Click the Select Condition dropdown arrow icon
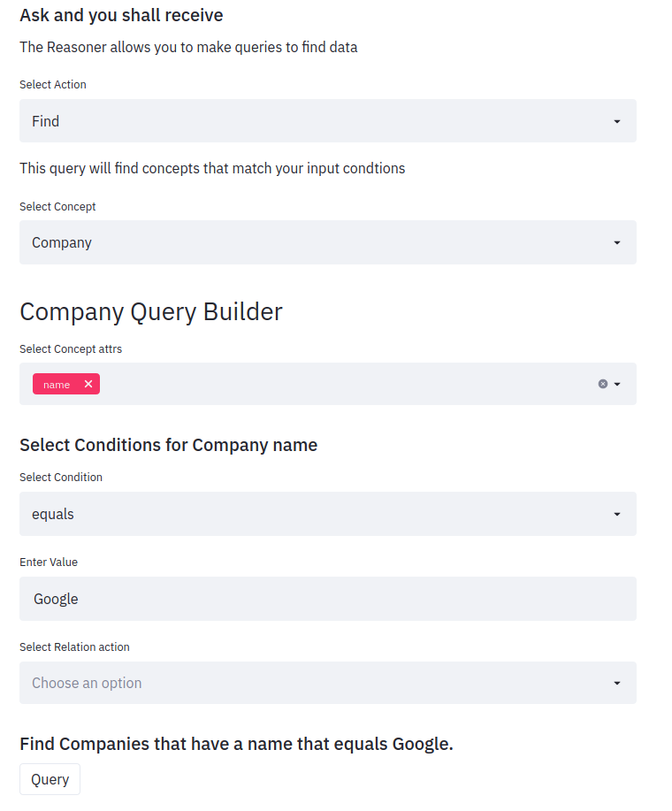The height and width of the screenshot is (811, 672). (x=617, y=514)
